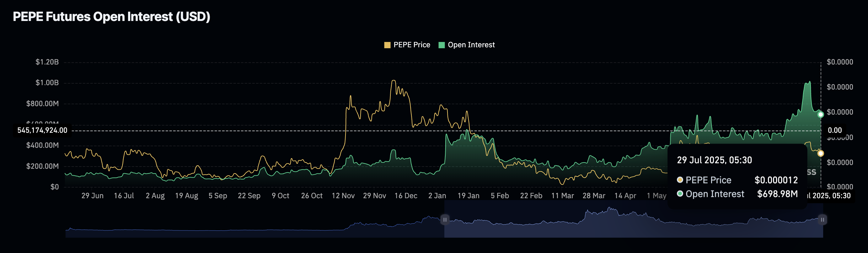Click the yellow dot in the tooltip
The width and height of the screenshot is (868, 253).
click(680, 180)
